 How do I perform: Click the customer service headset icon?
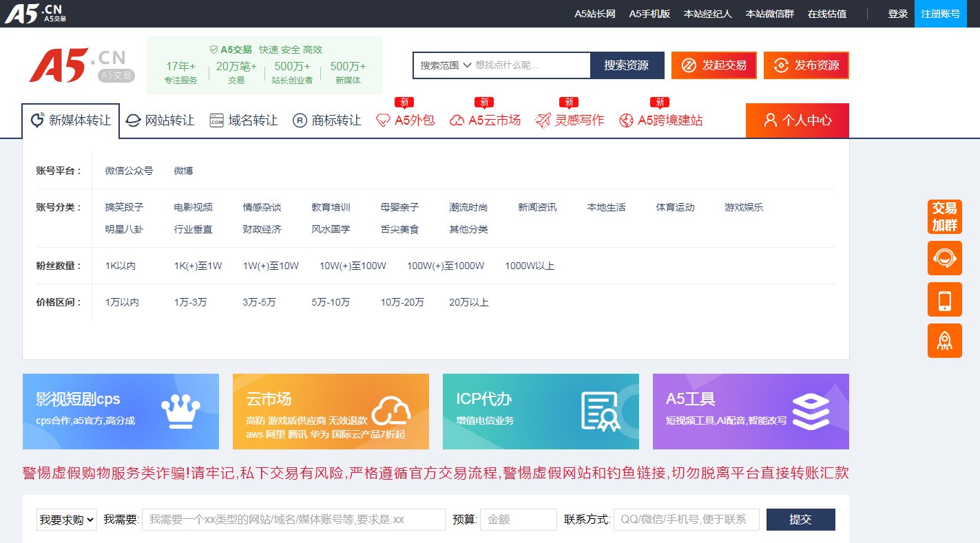click(x=944, y=258)
